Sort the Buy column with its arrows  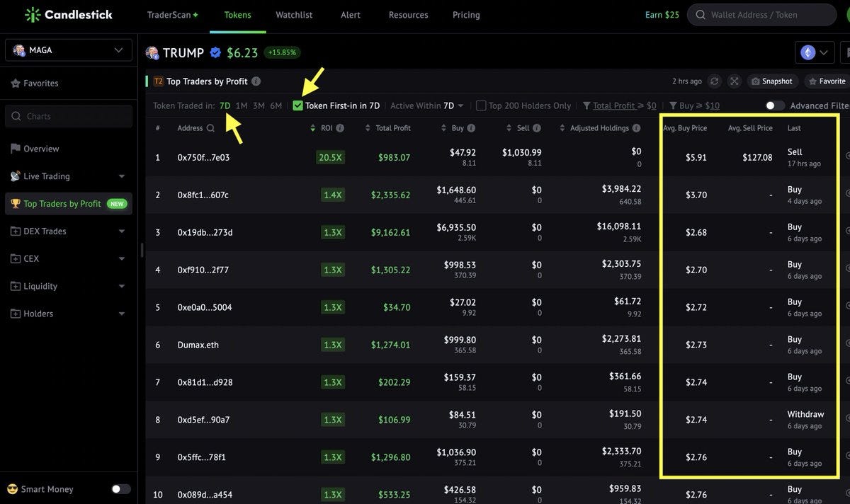tap(443, 128)
